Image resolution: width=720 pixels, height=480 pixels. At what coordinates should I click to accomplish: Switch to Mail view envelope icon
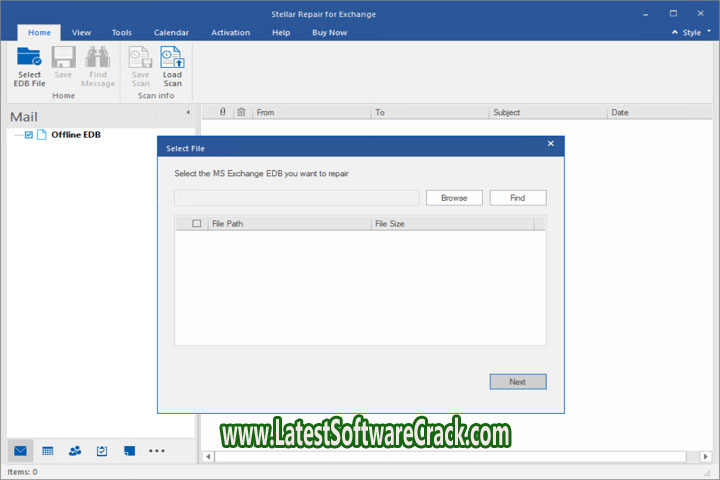20,451
